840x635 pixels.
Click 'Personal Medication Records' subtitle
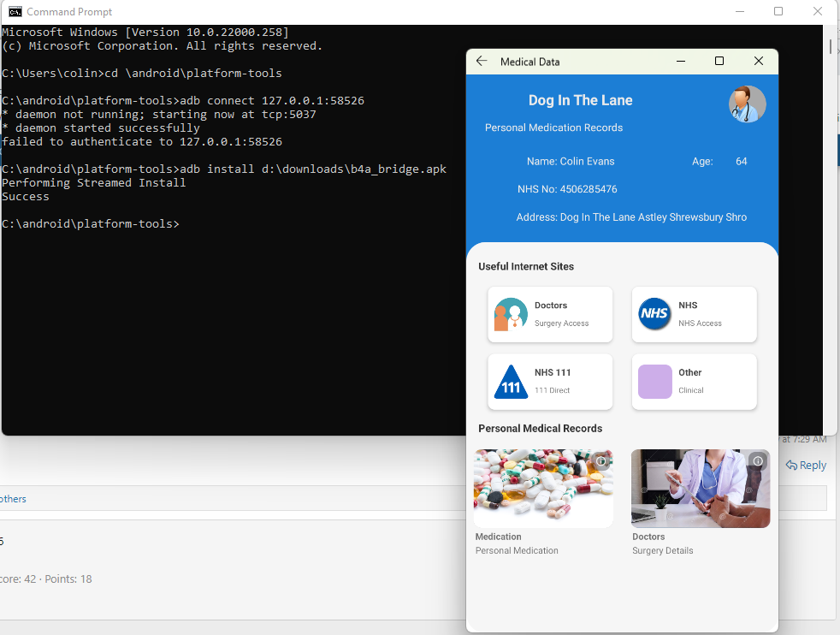pos(553,128)
